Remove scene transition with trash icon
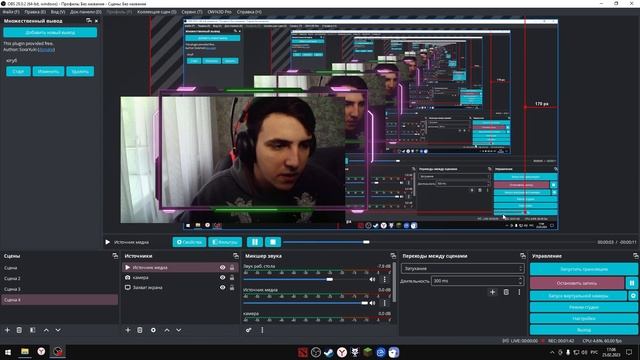640x360 pixels. point(506,292)
